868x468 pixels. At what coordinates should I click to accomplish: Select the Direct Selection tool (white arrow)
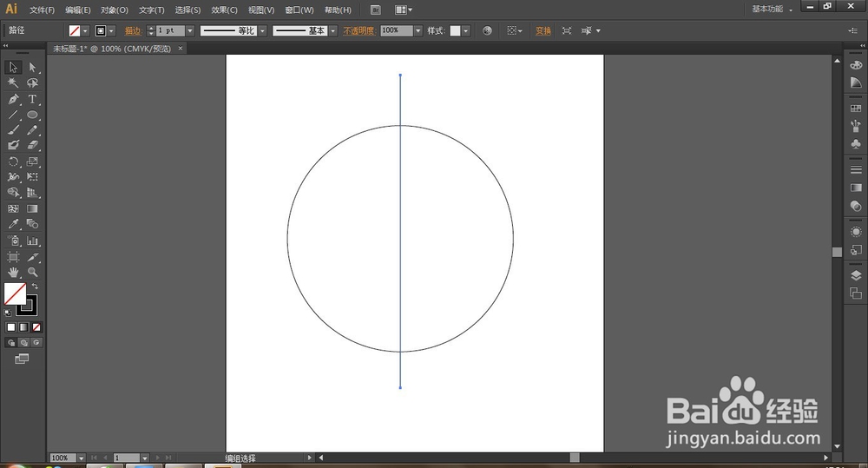tap(32, 67)
